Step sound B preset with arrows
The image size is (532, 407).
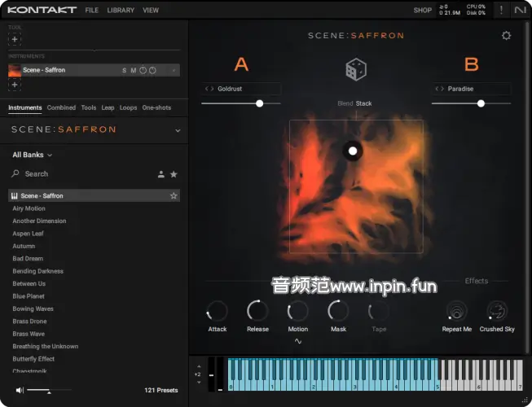click(x=439, y=89)
